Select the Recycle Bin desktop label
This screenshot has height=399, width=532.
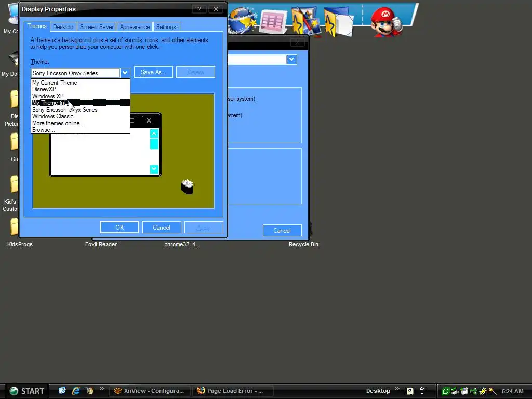[303, 244]
